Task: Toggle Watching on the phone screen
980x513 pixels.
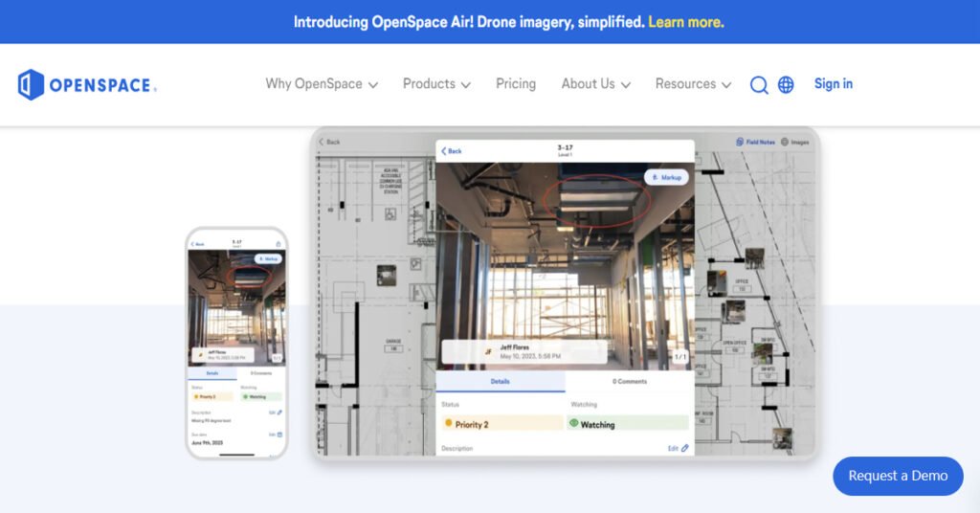Action: (260, 397)
